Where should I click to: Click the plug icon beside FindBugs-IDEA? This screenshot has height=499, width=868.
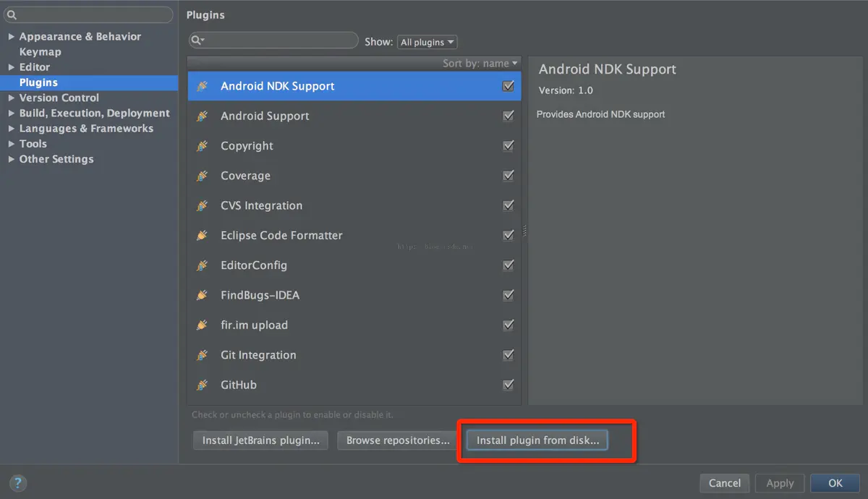coord(203,295)
